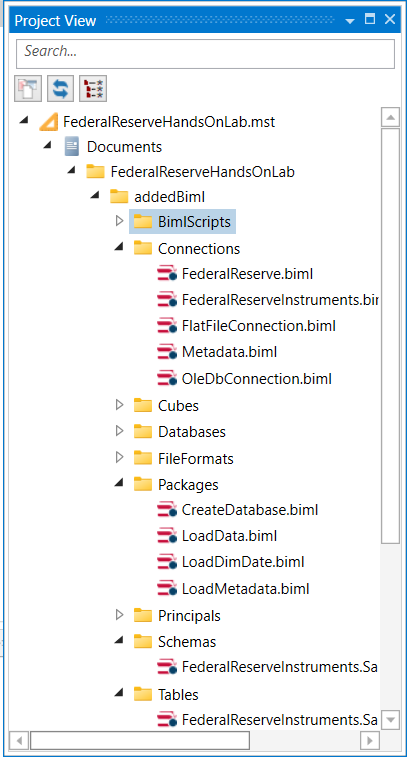The width and height of the screenshot is (407, 757).
Task: Expand the FileFormats folder
Action: click(120, 458)
